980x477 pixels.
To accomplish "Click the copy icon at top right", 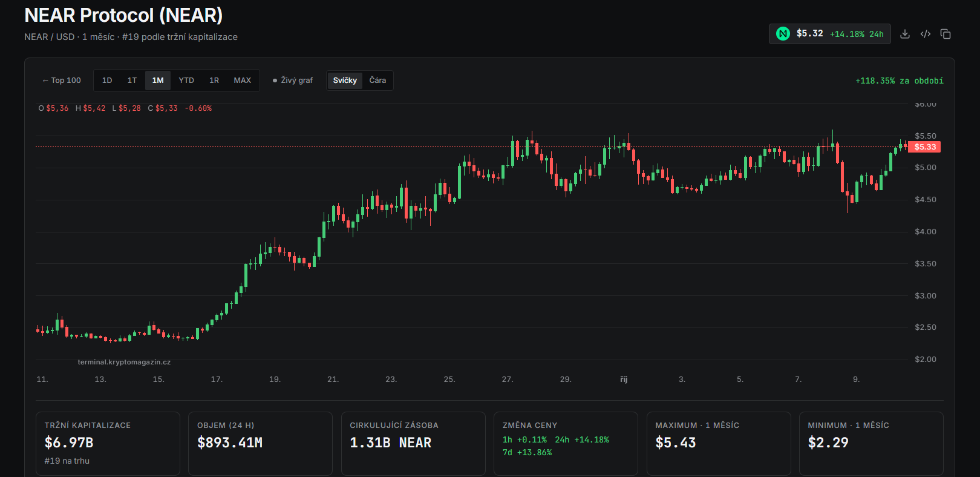I will point(946,34).
